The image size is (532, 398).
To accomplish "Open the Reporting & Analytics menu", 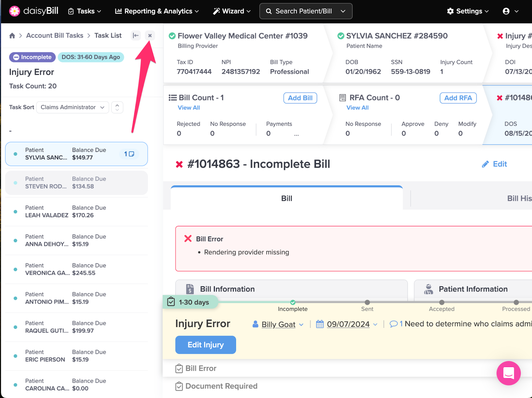I will pos(157,11).
